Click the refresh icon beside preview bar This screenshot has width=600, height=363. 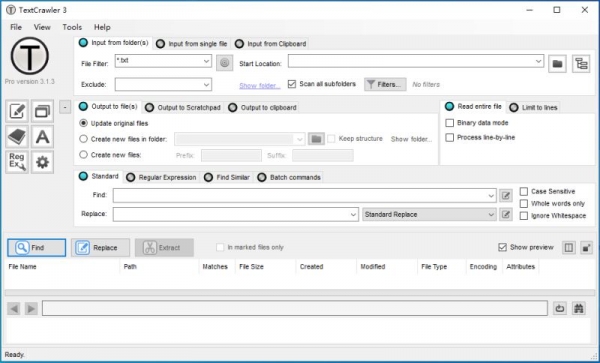pos(560,308)
